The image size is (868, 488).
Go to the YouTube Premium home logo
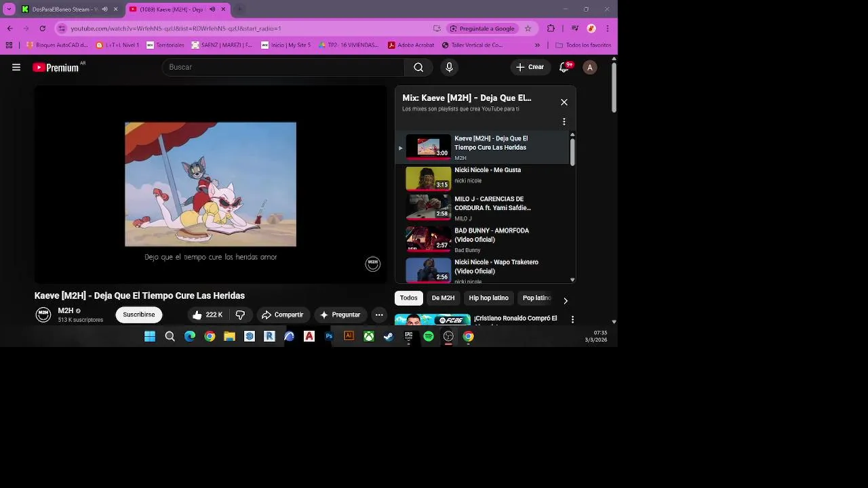point(56,67)
